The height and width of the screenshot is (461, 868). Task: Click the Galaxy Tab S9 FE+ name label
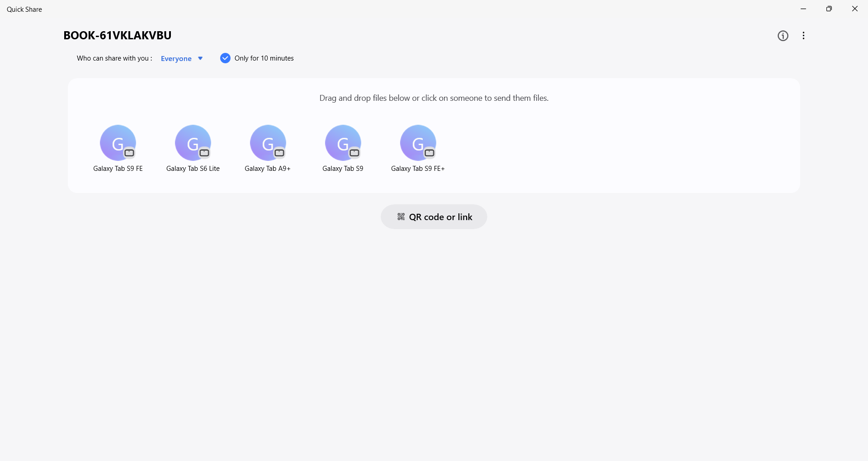point(418,169)
